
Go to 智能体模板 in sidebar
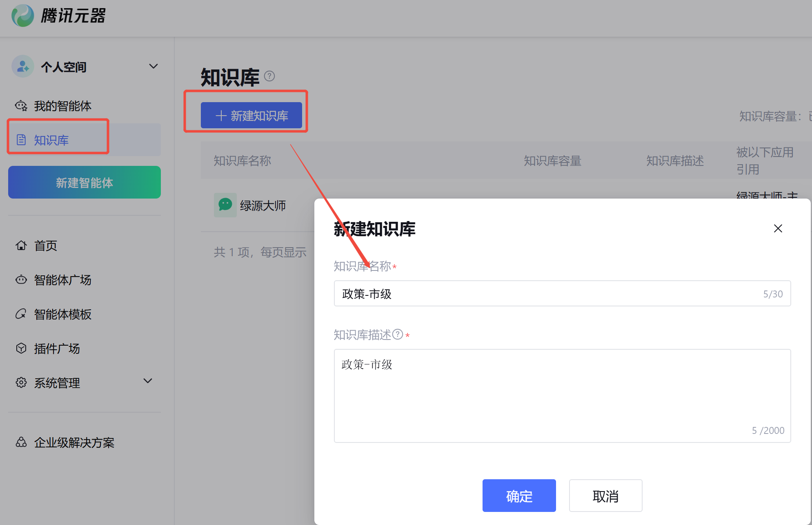[x=62, y=314]
